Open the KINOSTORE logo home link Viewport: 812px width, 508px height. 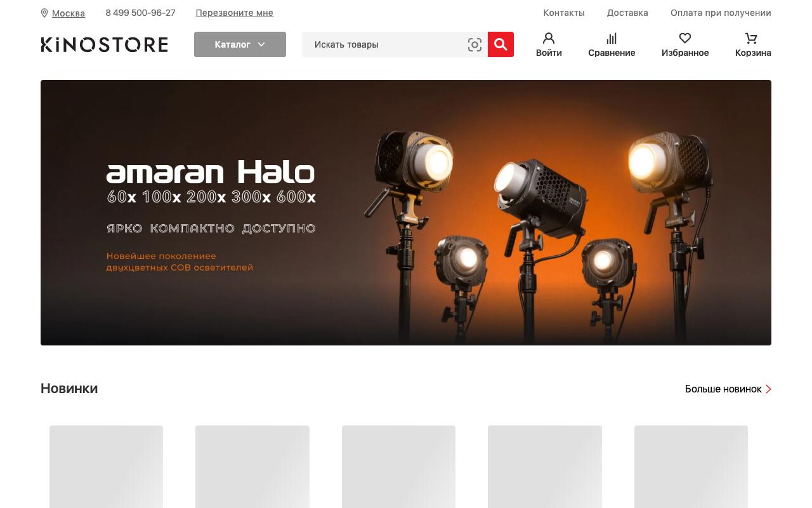pos(105,44)
